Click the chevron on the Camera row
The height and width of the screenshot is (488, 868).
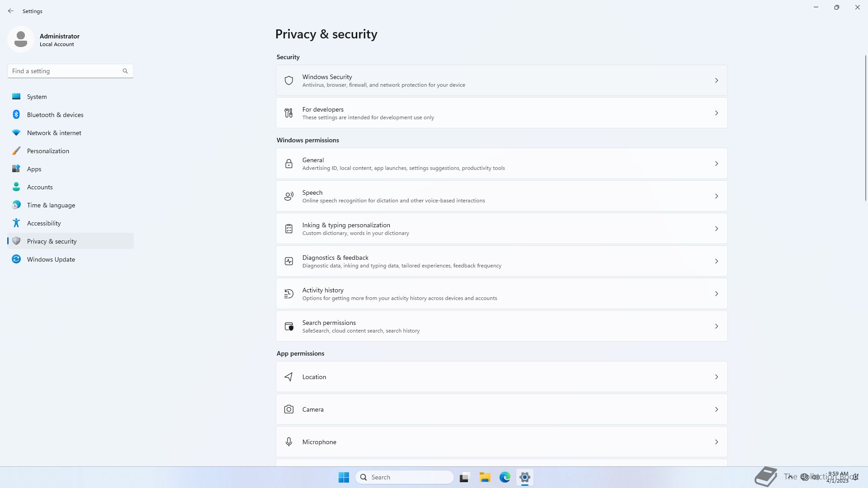[x=717, y=409]
